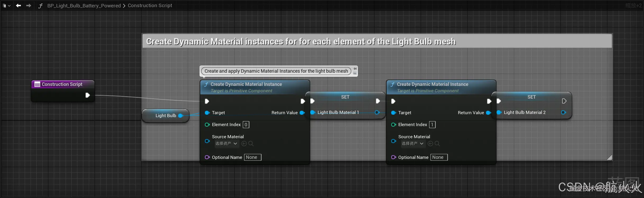Click Optional Name pin on first node
Image resolution: width=644 pixels, height=198 pixels.
point(207,157)
